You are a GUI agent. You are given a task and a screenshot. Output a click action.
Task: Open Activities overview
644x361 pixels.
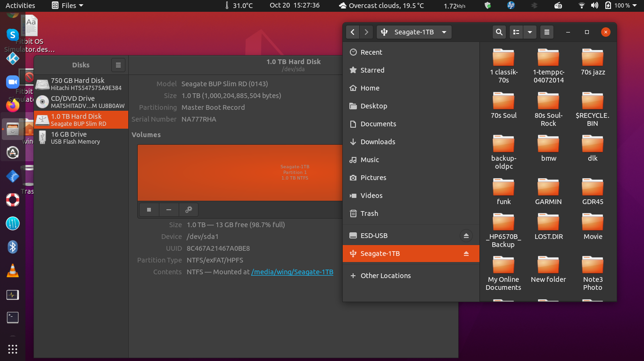coord(20,6)
